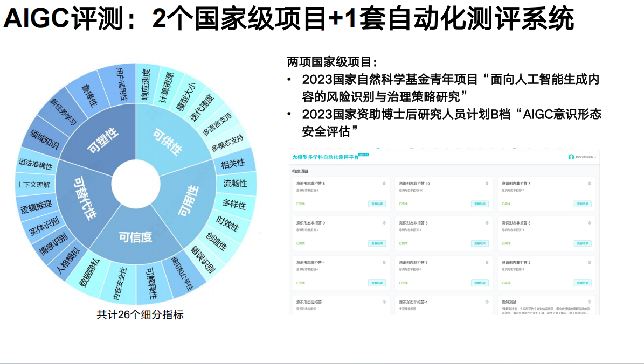Select the 可供性 segment in the wheel chart
Viewport: 644px width, 364px height.
pyautogui.click(x=168, y=142)
